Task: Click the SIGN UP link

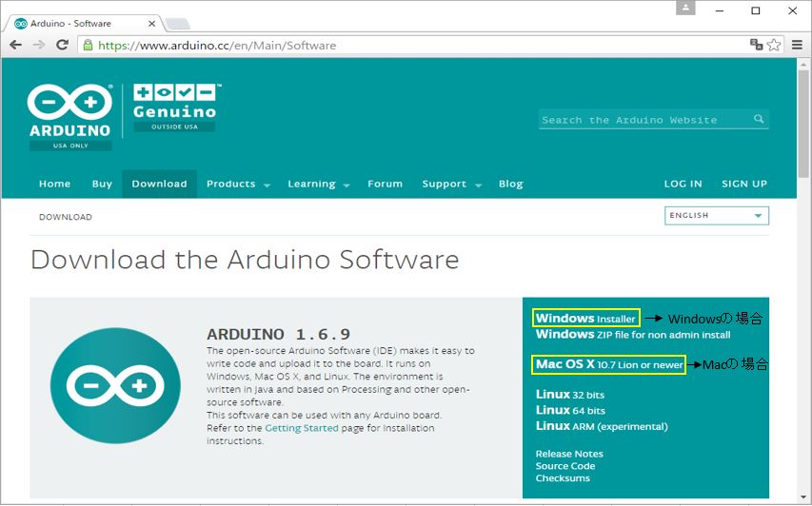Action: (744, 184)
